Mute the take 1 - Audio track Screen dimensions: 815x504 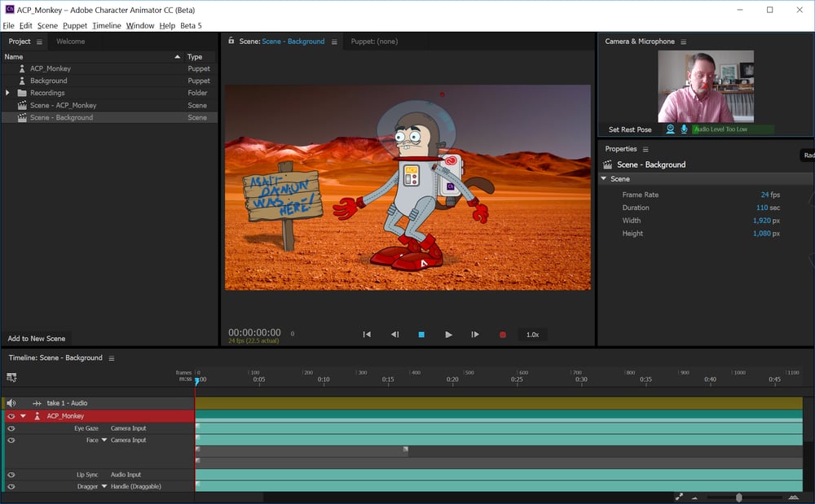(11, 403)
